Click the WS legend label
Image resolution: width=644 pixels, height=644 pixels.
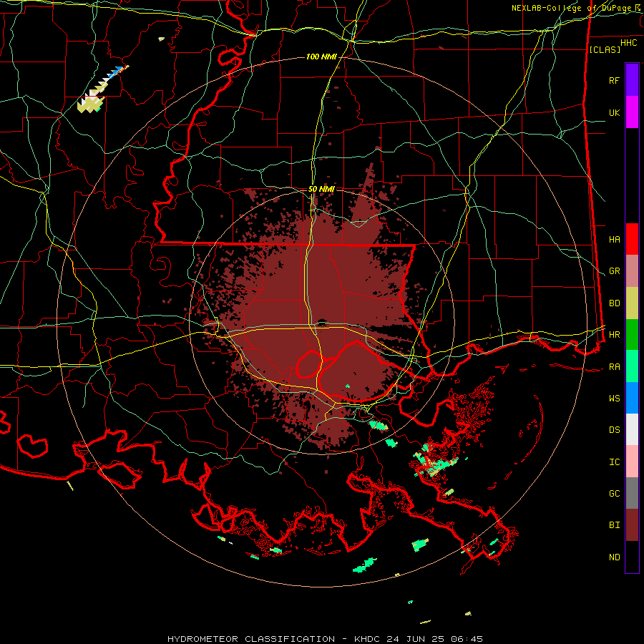pos(614,399)
